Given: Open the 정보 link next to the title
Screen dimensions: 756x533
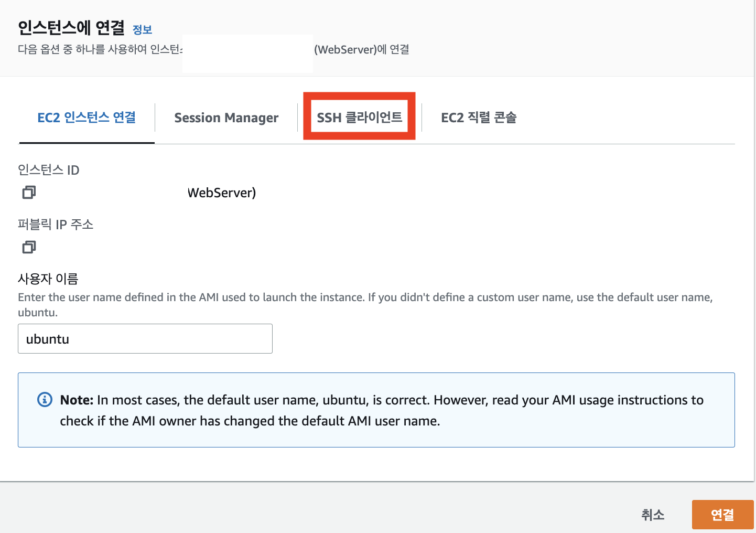Looking at the screenshot, I should (143, 29).
